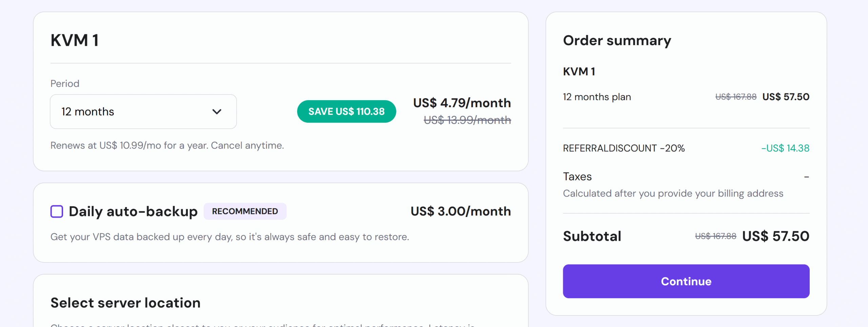The image size is (868, 327).
Task: Click the -US$ 14.38 discount amount
Action: (785, 148)
